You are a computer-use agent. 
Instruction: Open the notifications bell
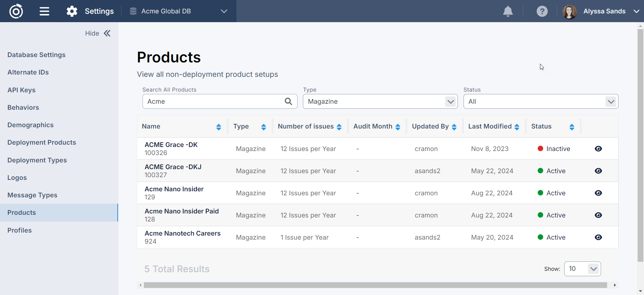pyautogui.click(x=508, y=11)
